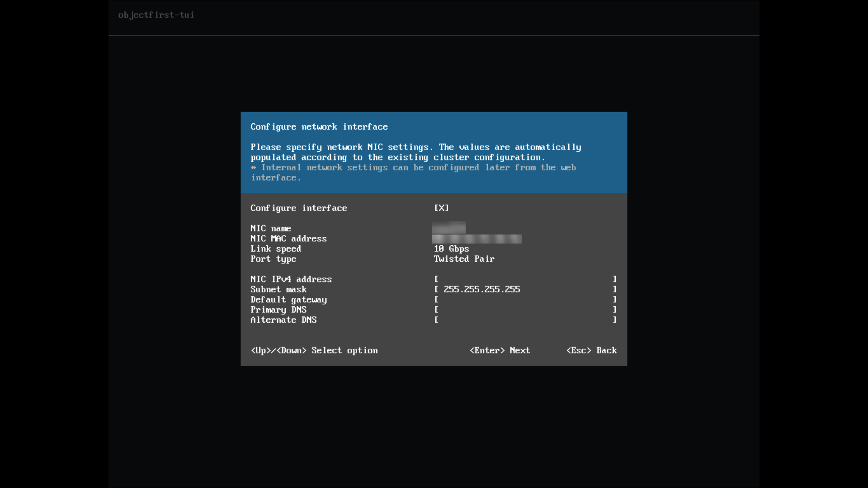The width and height of the screenshot is (868, 488).
Task: Click the NIC name label
Action: tap(271, 229)
